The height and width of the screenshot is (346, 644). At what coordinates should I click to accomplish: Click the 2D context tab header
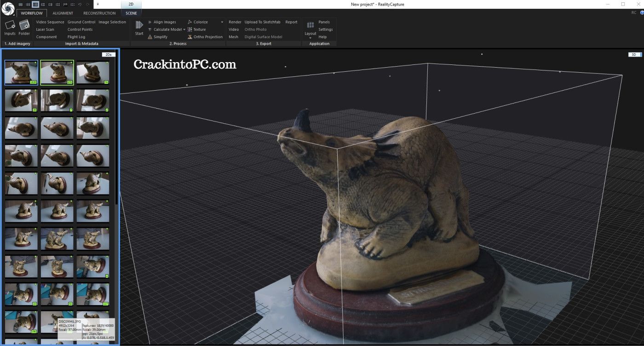(131, 4)
